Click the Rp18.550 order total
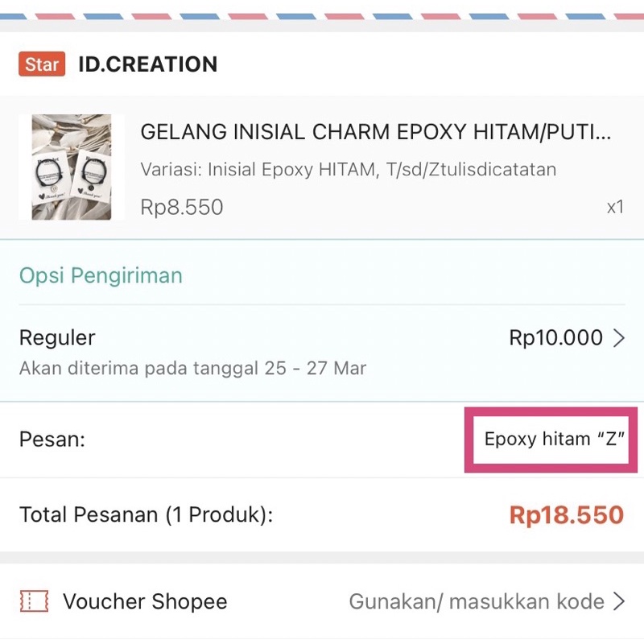The image size is (644, 644). 566,514
